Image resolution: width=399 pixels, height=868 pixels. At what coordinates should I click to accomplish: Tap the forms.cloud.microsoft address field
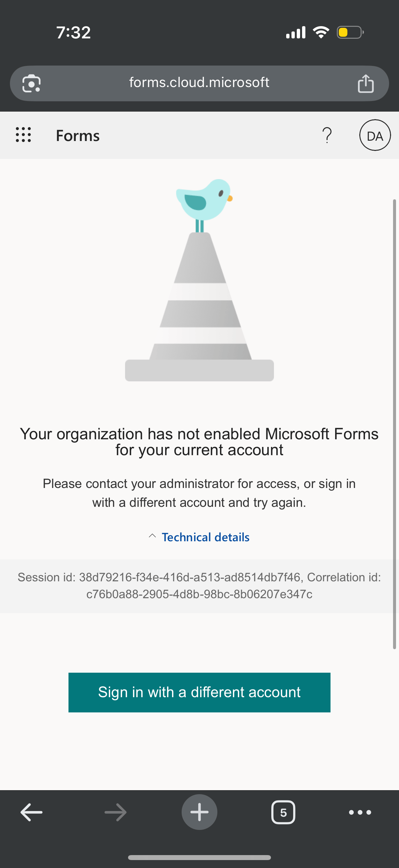pos(199,83)
